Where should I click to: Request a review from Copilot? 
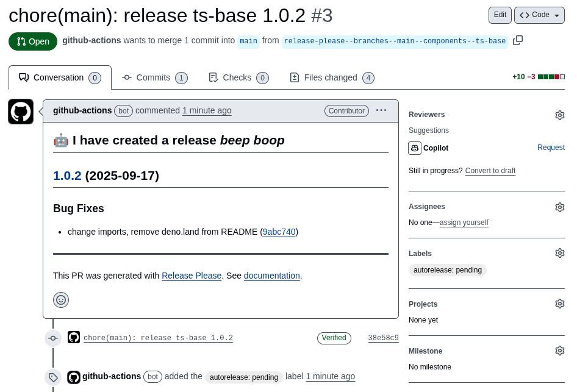click(551, 148)
